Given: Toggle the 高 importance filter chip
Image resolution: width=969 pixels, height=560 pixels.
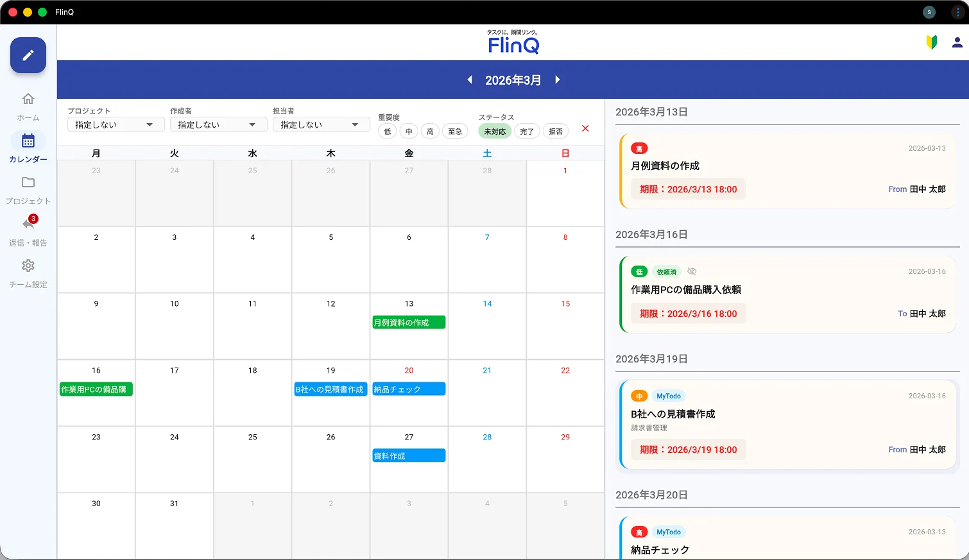Looking at the screenshot, I should click(x=431, y=132).
